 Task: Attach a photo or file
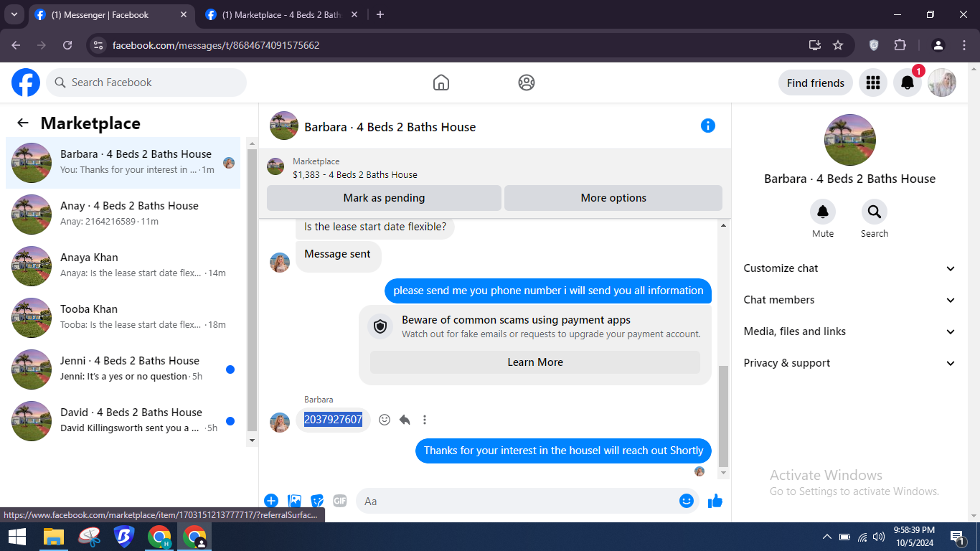294,501
